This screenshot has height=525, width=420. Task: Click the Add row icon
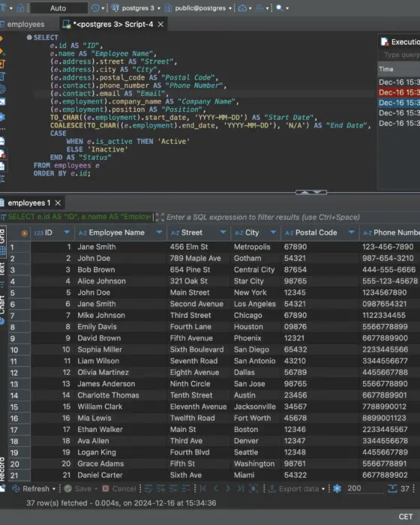coord(160,488)
